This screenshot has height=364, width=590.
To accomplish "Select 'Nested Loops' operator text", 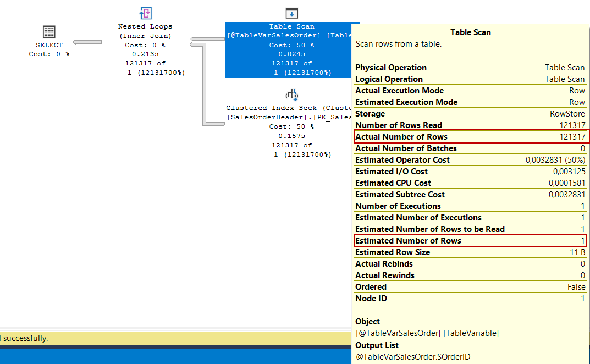I will 145,26.
